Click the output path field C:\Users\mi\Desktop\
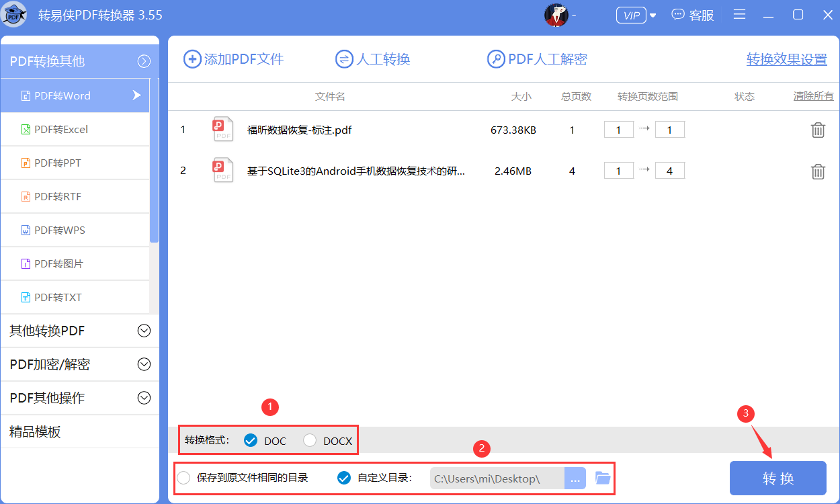The image size is (840, 504). tap(497, 478)
